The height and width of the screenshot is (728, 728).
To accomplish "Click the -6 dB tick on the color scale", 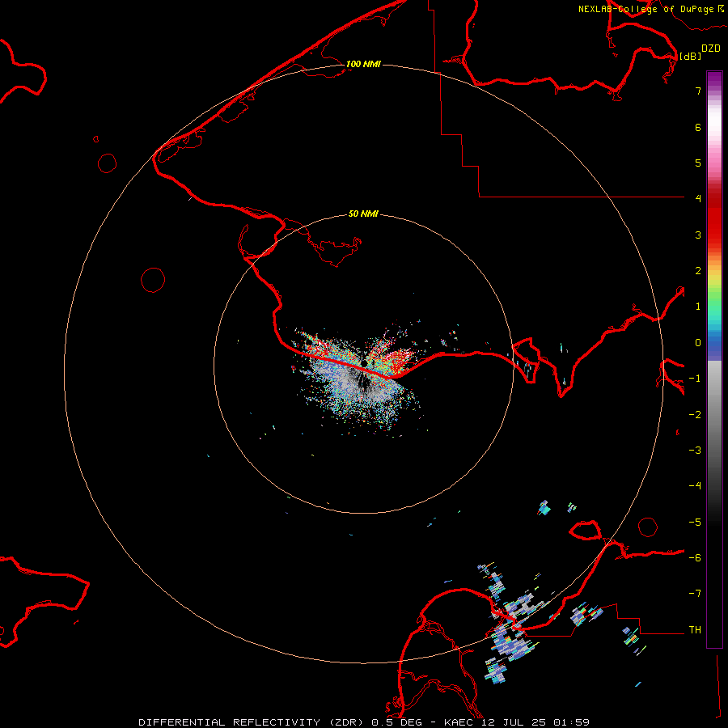I will click(695, 558).
